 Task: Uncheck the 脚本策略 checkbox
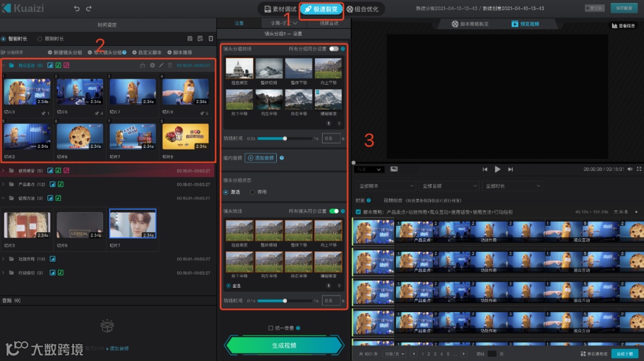(x=358, y=212)
